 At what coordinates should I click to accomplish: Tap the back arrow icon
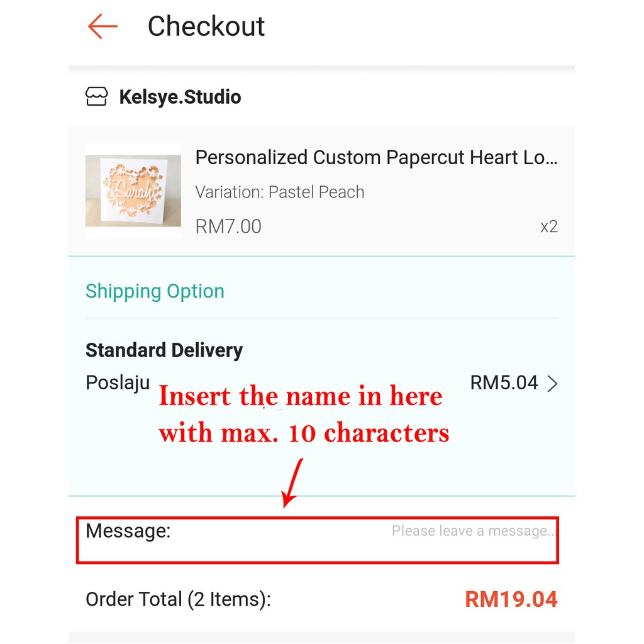click(103, 26)
